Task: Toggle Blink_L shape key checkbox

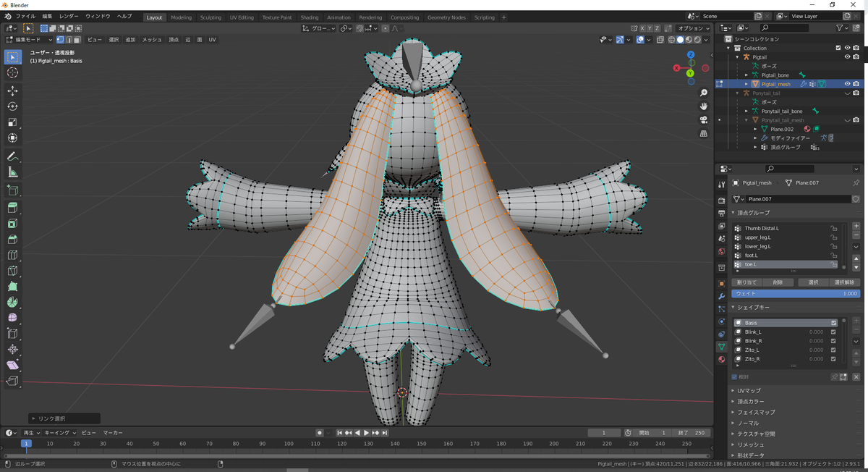Action: [x=833, y=332]
